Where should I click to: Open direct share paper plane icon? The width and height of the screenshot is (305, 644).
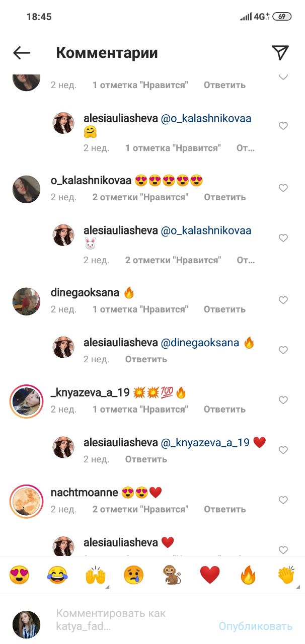pyautogui.click(x=280, y=52)
